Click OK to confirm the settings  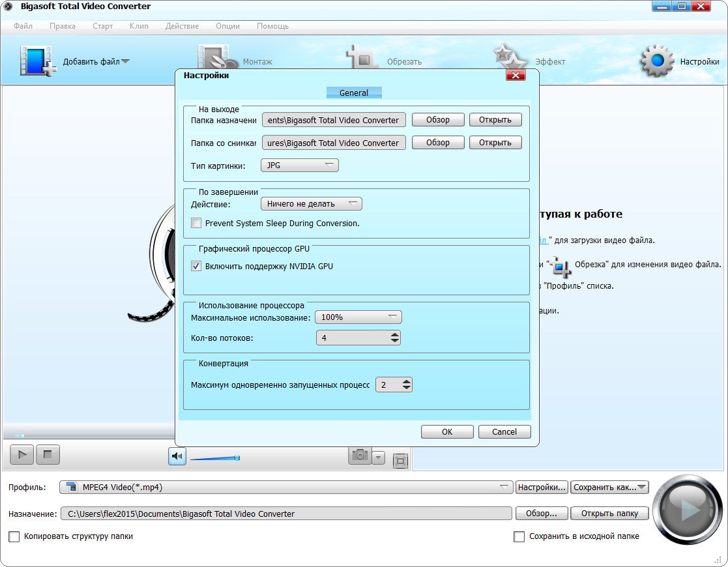click(446, 431)
